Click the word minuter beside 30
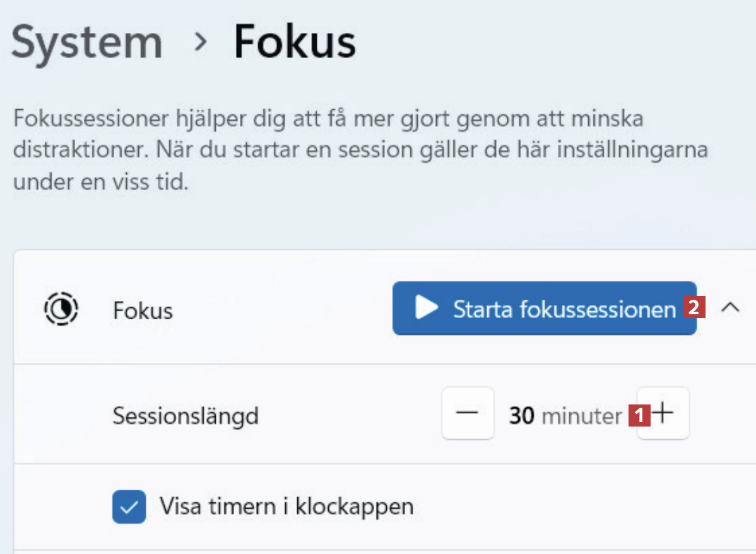 (x=582, y=416)
